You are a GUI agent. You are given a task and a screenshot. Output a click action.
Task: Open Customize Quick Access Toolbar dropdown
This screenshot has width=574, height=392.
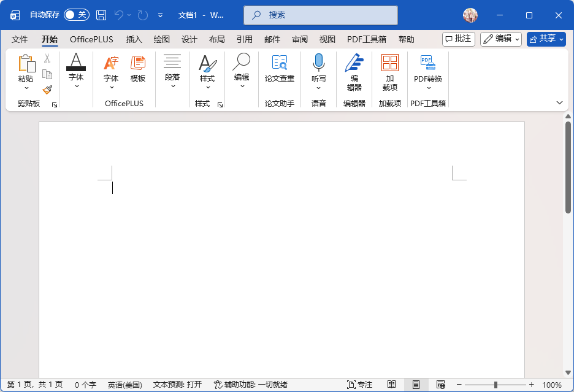pyautogui.click(x=160, y=15)
